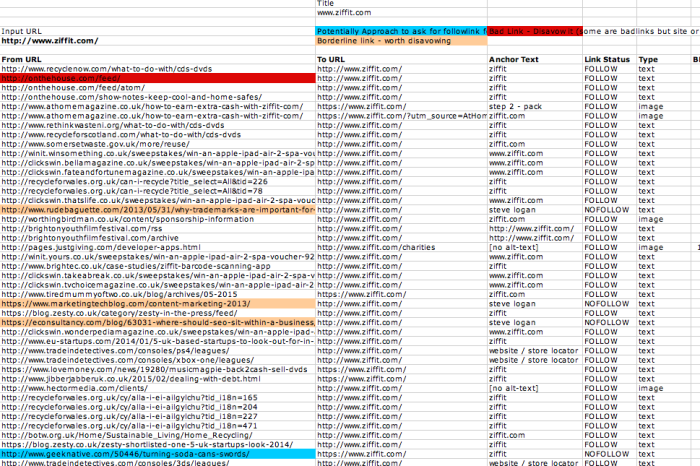Image resolution: width=700 pixels, height=466 pixels.
Task: Select the red 'Bad Link - Disavow it' cell
Action: click(535, 31)
